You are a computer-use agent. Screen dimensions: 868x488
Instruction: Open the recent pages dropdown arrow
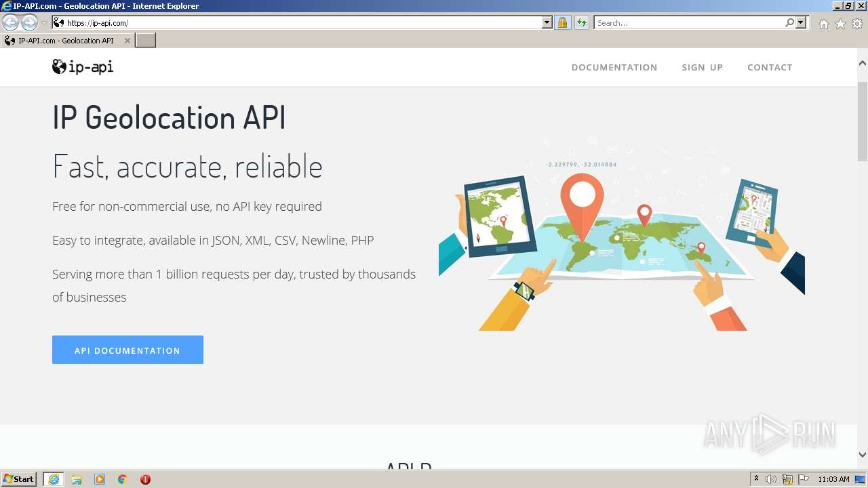45,23
